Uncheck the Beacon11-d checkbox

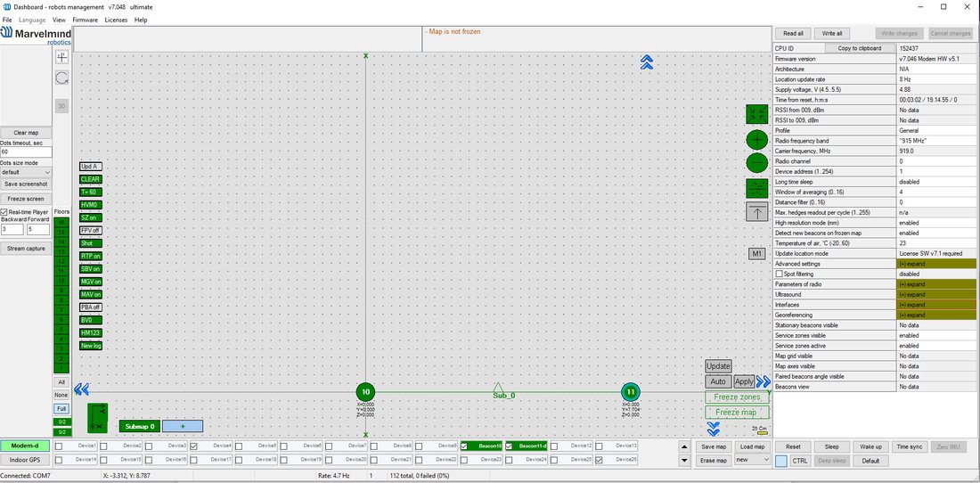tap(509, 446)
